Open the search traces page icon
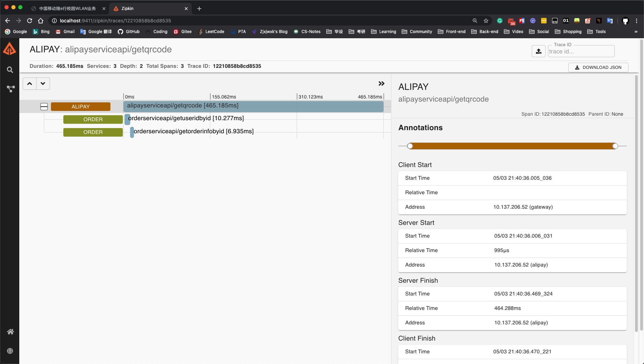This screenshot has height=364, width=644. (10, 70)
